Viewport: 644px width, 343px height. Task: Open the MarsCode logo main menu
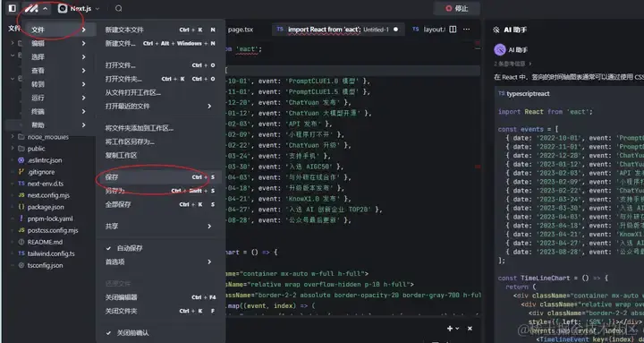(x=35, y=8)
